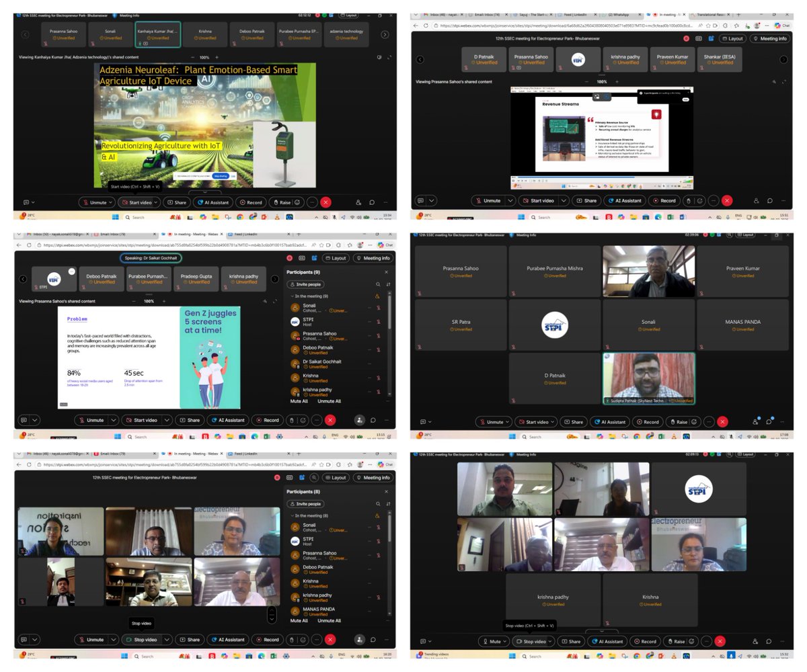Open AI Assistant in the Revenue Streams window
The height and width of the screenshot is (672, 807).
[x=625, y=200]
